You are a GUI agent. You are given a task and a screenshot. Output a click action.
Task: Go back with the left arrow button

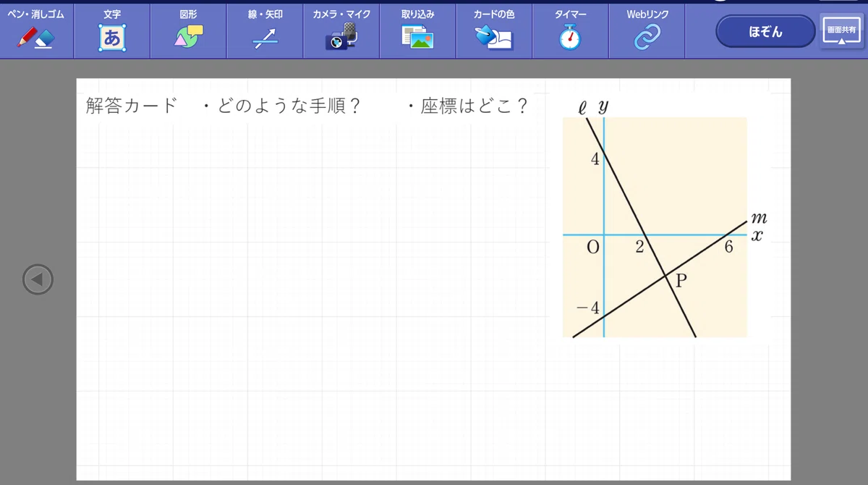tap(38, 279)
